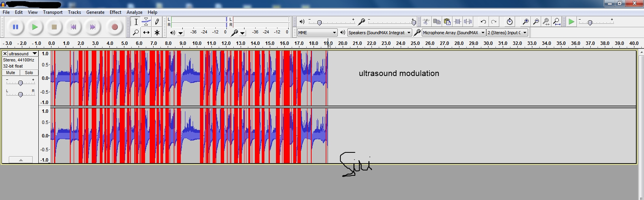The image size is (644, 200).
Task: Click the Trim audio icon
Action: tap(457, 21)
